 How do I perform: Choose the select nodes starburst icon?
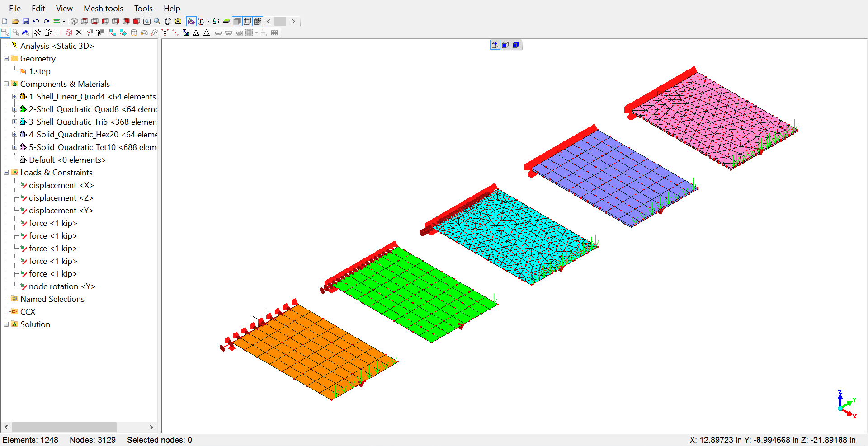[38, 33]
